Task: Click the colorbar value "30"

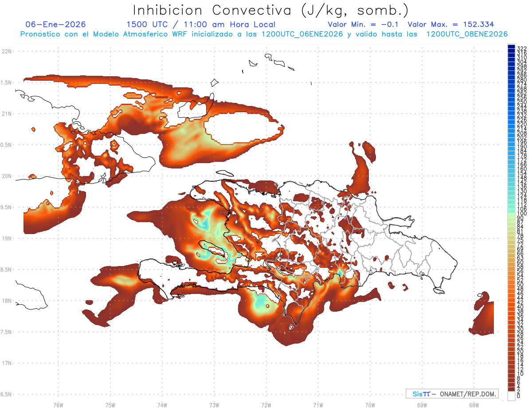Action: pyautogui.click(x=520, y=329)
